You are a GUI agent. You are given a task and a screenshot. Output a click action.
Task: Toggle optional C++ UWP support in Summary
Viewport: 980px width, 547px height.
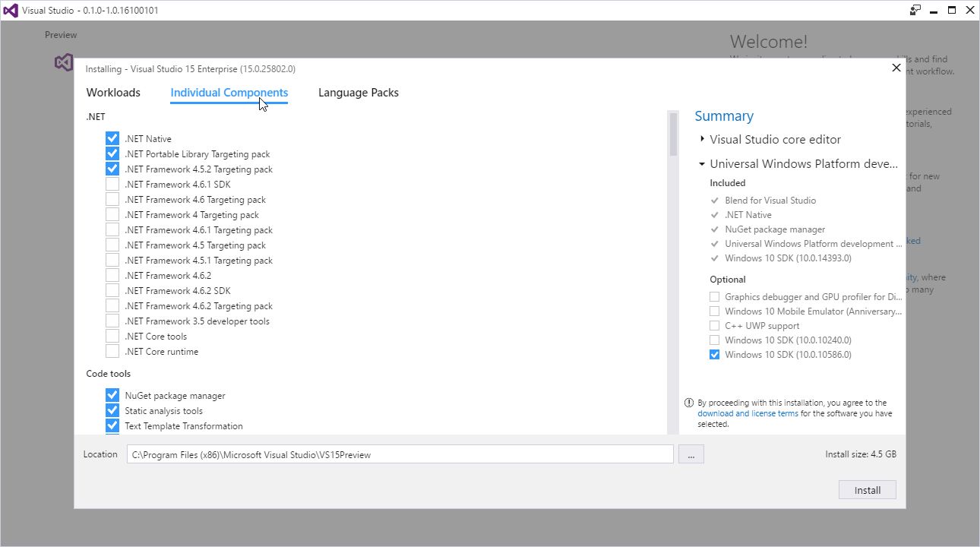tap(714, 326)
